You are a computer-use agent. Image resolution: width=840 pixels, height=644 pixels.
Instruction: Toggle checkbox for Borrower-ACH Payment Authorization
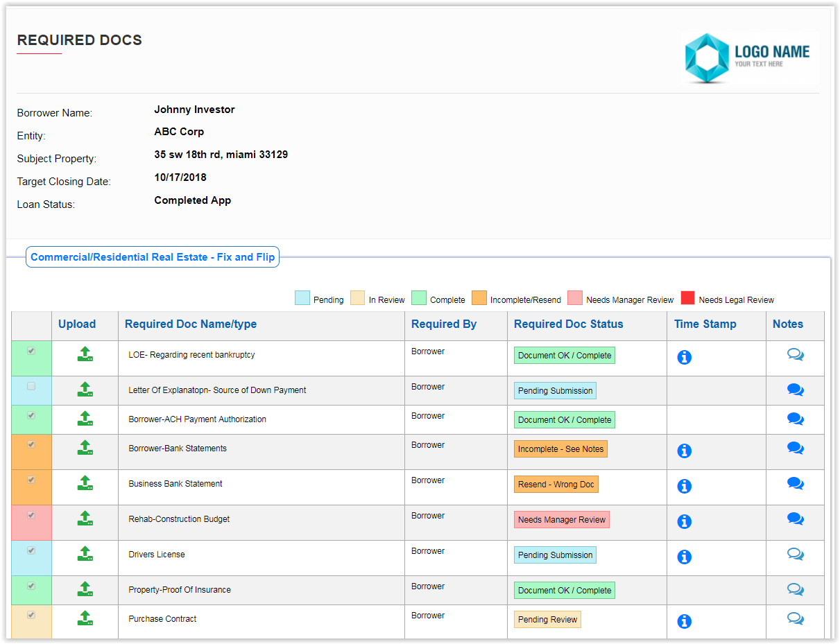31,416
